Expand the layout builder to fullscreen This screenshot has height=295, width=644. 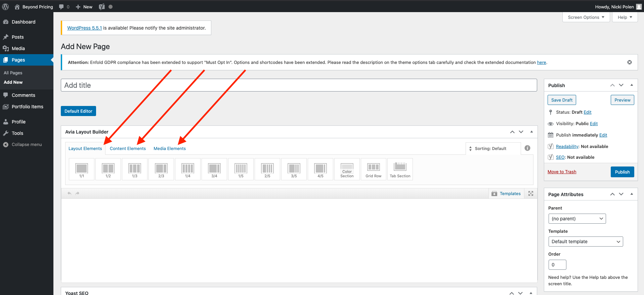click(531, 193)
